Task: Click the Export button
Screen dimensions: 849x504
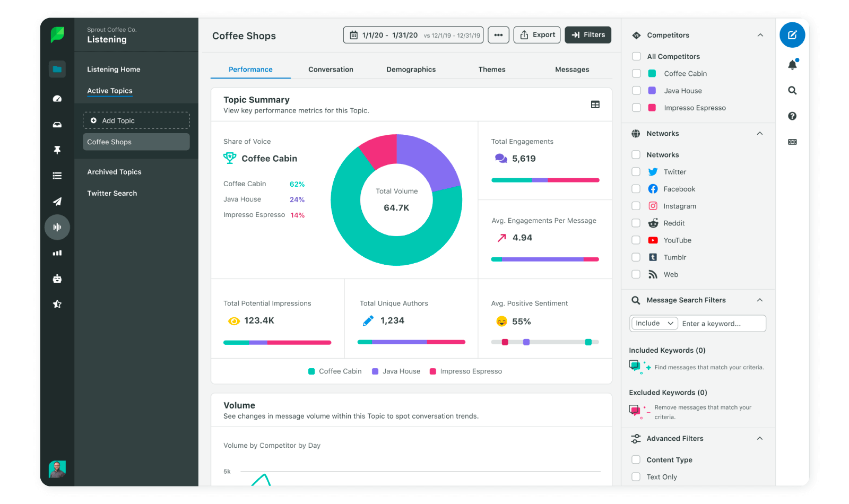Action: coord(536,34)
